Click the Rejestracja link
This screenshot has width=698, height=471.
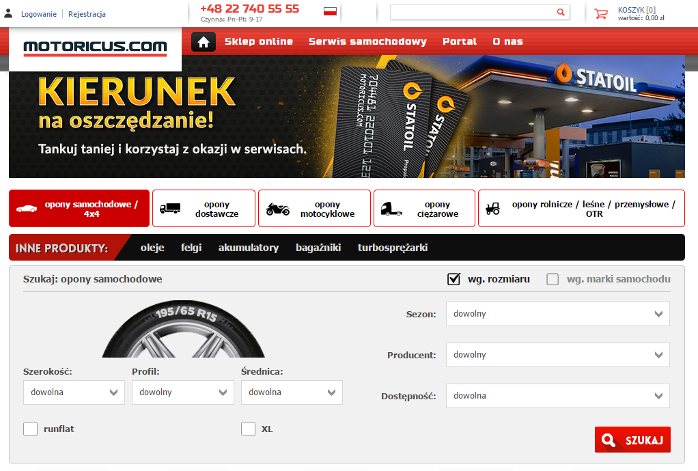pyautogui.click(x=87, y=14)
